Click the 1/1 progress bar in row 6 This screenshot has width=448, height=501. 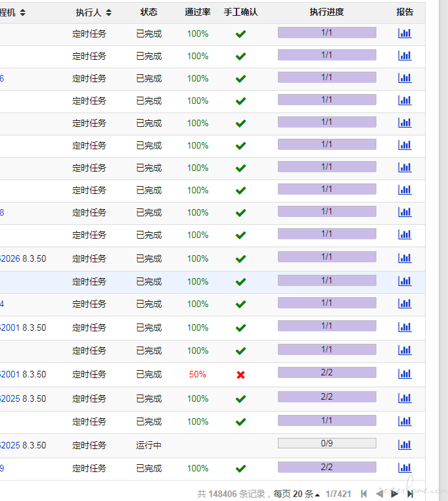(327, 77)
